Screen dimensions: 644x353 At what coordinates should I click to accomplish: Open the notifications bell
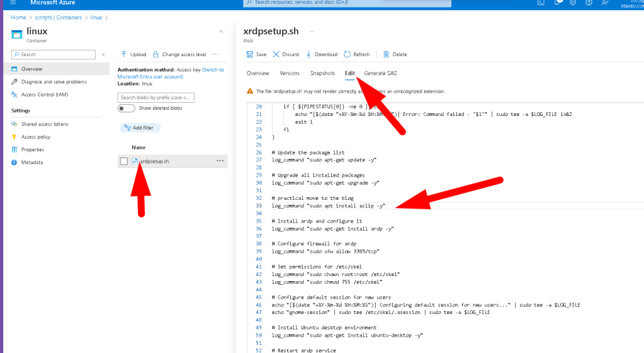[557, 3]
